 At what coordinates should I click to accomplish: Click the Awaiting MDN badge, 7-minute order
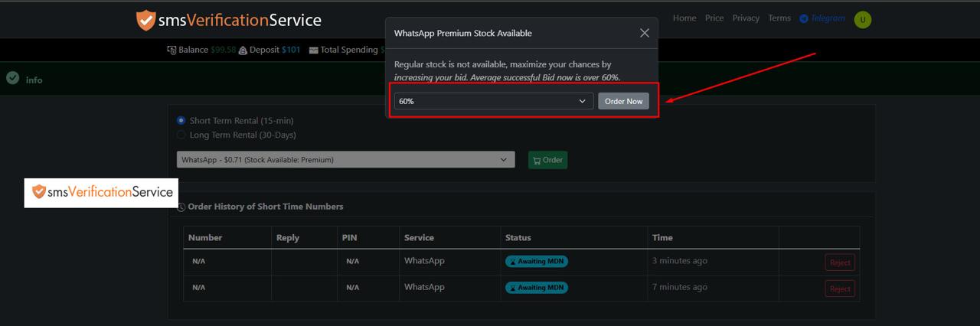click(537, 288)
